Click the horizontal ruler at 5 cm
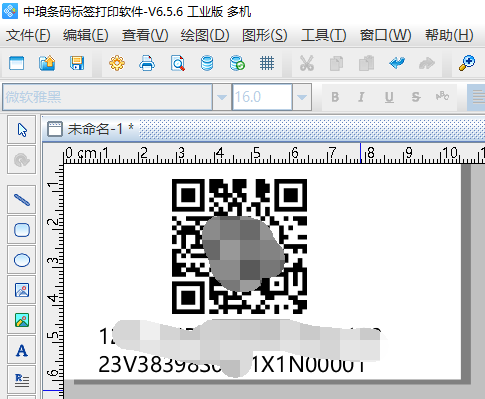 click(x=256, y=155)
